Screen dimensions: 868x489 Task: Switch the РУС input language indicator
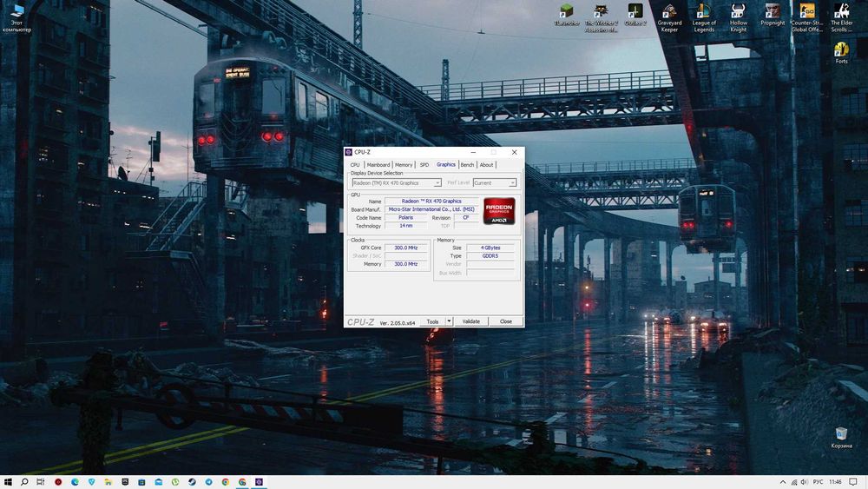click(818, 482)
